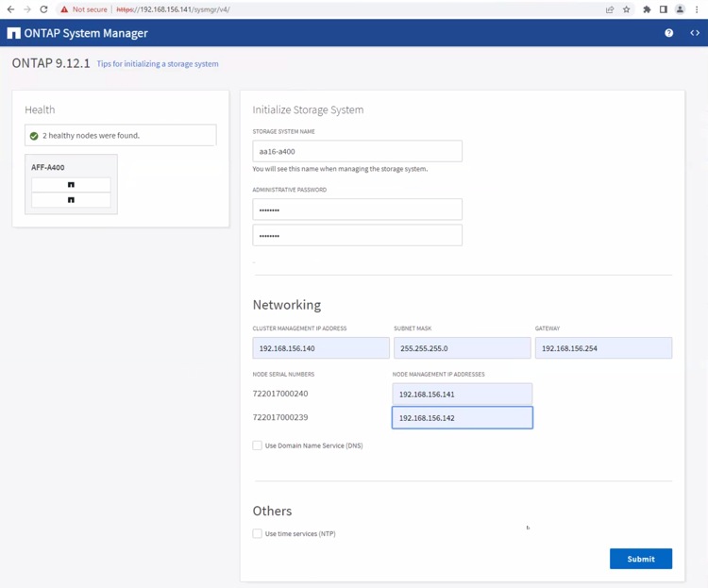Image resolution: width=708 pixels, height=588 pixels.
Task: Bookmark this page with the star icon
Action: point(626,9)
